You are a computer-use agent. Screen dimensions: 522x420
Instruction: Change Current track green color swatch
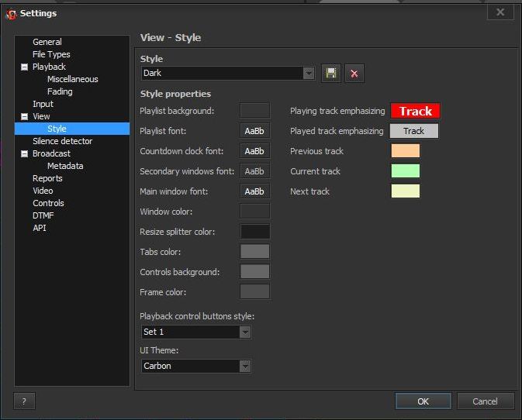tap(405, 171)
